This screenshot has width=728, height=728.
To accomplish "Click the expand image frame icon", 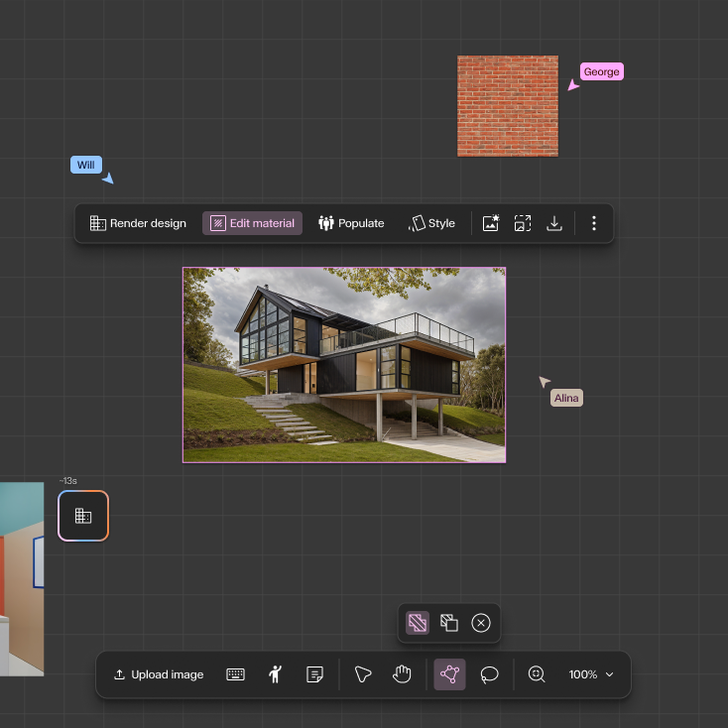I will coord(523,223).
